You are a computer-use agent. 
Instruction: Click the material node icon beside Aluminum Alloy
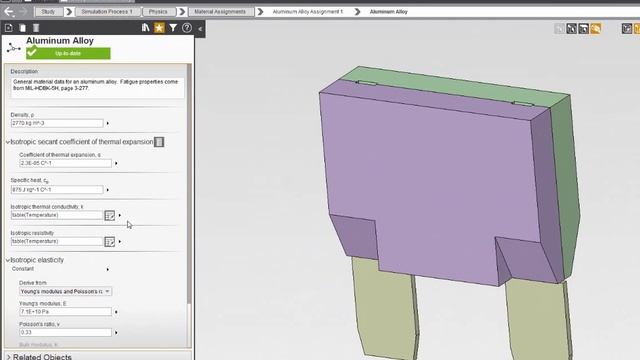[13, 48]
